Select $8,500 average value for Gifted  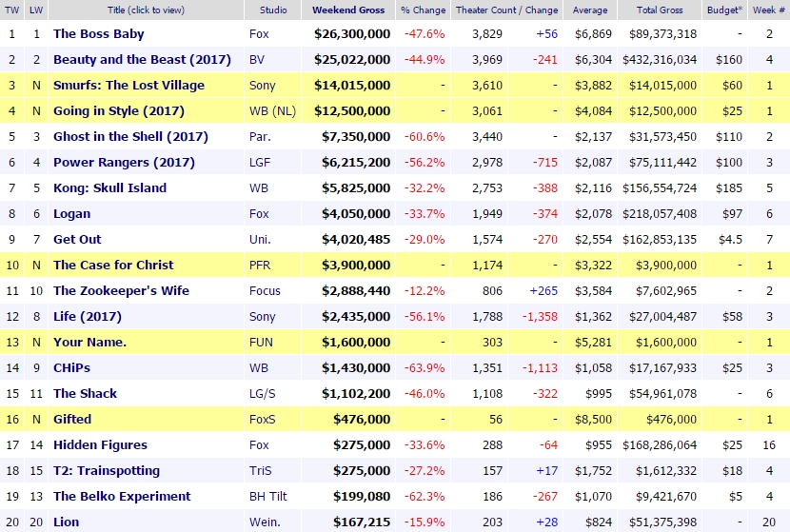(593, 419)
